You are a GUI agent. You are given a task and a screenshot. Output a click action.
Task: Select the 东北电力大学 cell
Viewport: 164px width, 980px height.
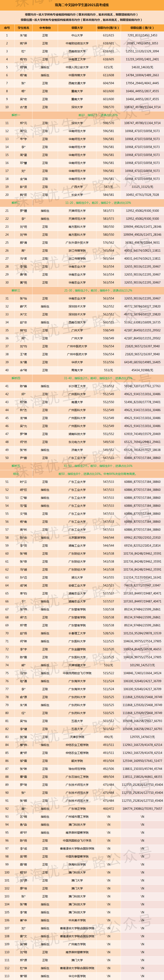tap(77, 442)
